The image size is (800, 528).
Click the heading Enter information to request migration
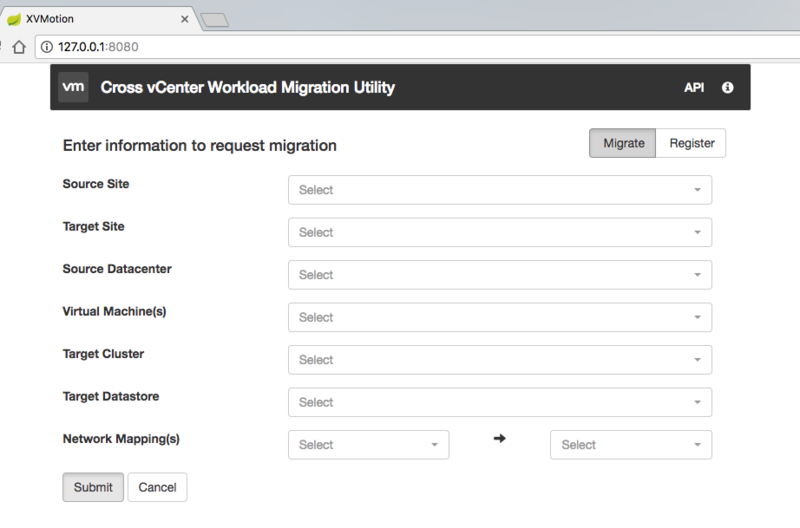point(199,146)
